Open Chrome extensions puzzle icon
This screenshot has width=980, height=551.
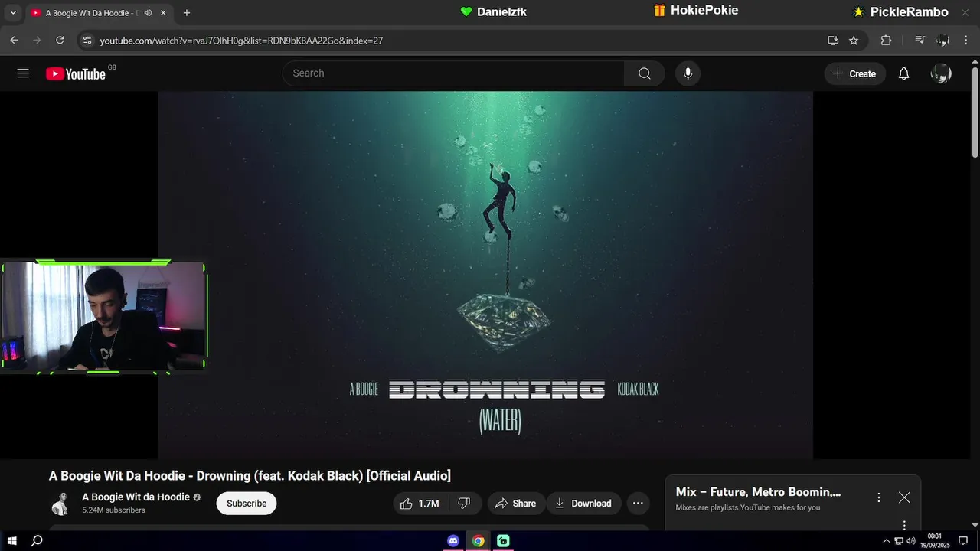tap(886, 41)
